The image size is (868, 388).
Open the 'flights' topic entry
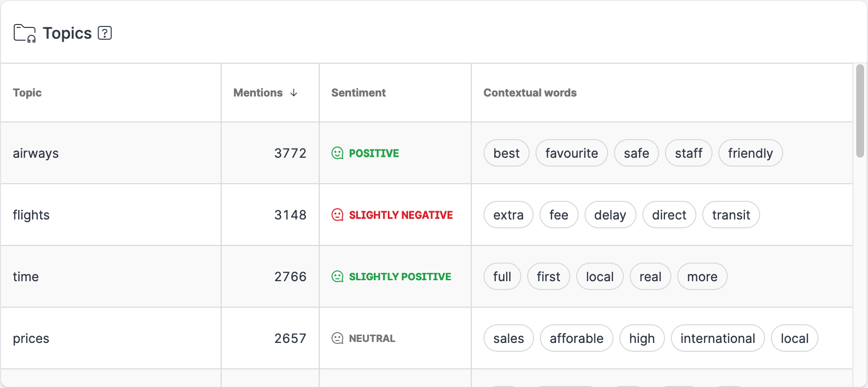[31, 215]
